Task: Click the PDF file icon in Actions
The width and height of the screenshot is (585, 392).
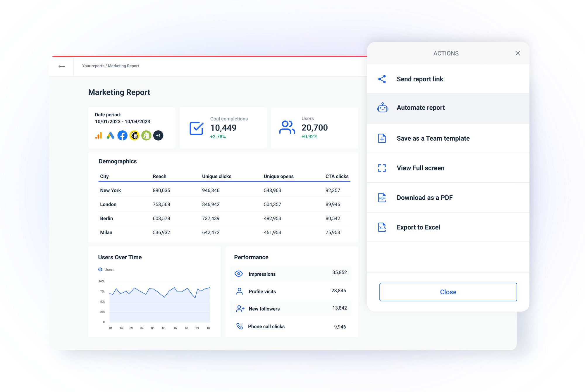Action: click(382, 198)
